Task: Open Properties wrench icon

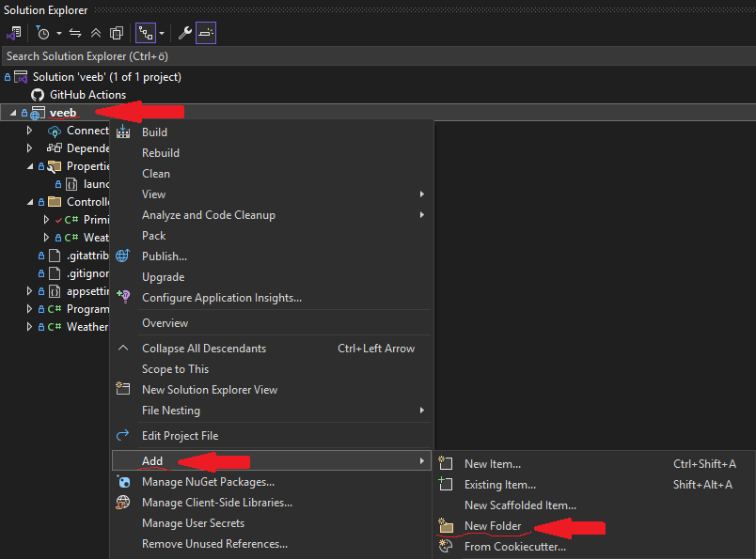Action: (x=185, y=33)
